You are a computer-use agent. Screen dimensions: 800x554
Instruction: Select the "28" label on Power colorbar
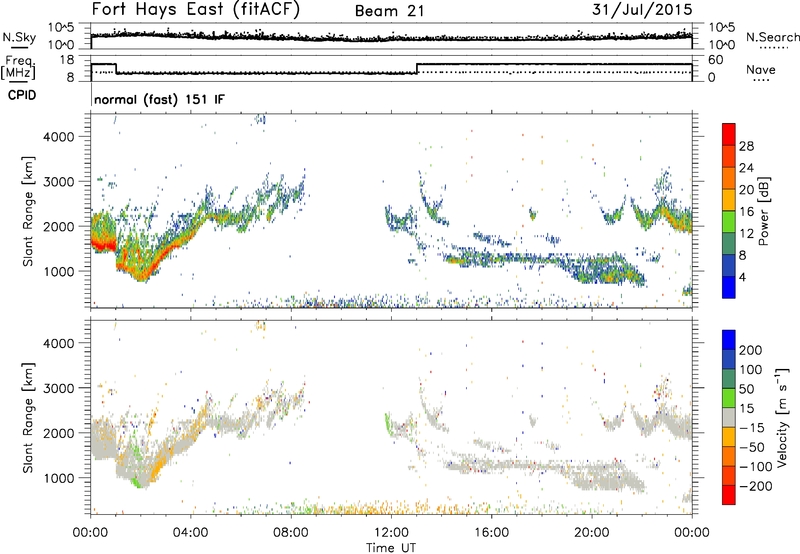[746, 146]
